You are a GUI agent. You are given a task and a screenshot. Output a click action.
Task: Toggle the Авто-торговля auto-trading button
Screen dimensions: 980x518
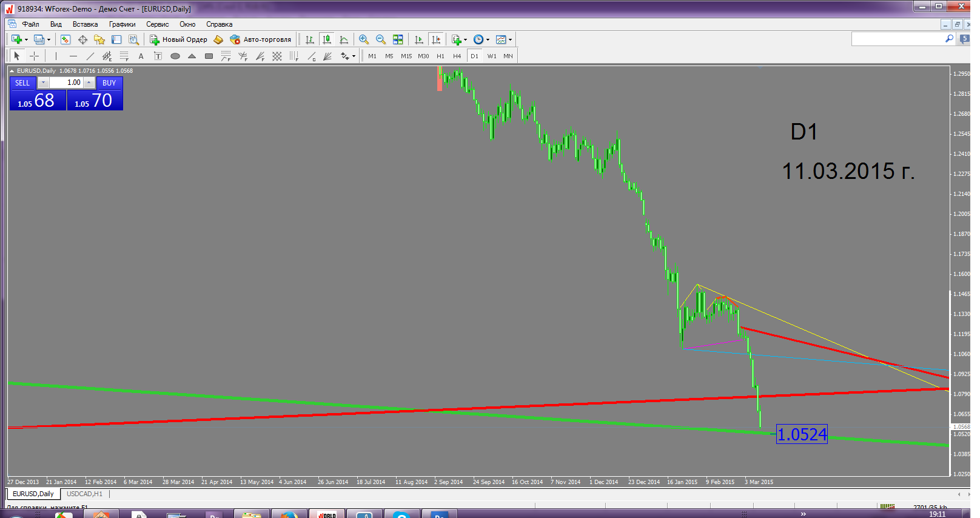coord(261,39)
